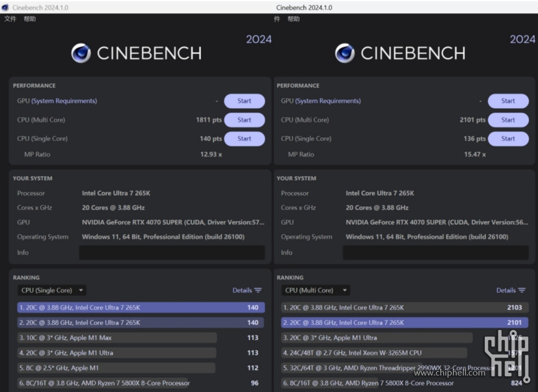Start GPU test in left window
The height and width of the screenshot is (392, 538).
point(244,101)
